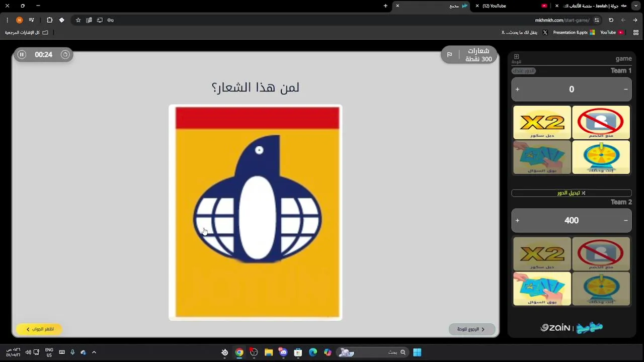Open Discord from the taskbar
Image resolution: width=644 pixels, height=362 pixels.
coord(283,352)
